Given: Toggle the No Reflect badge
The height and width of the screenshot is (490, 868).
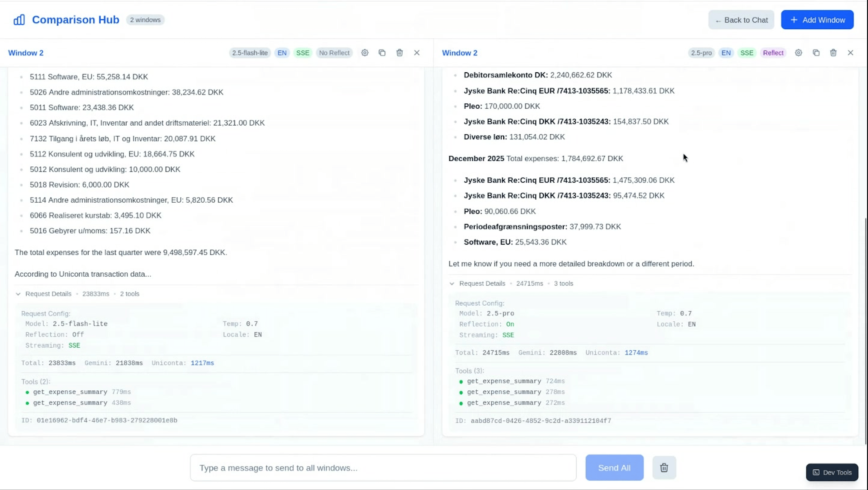Looking at the screenshot, I should (x=334, y=53).
